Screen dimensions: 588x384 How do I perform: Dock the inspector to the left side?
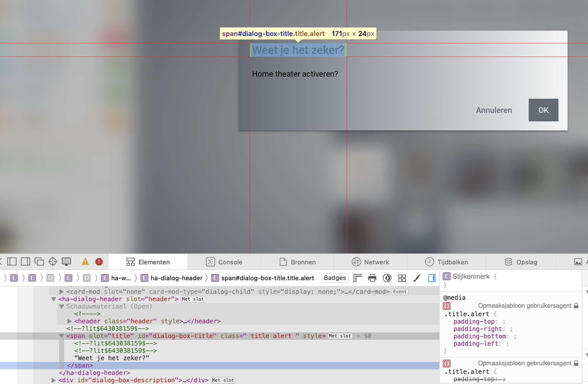tap(12, 261)
